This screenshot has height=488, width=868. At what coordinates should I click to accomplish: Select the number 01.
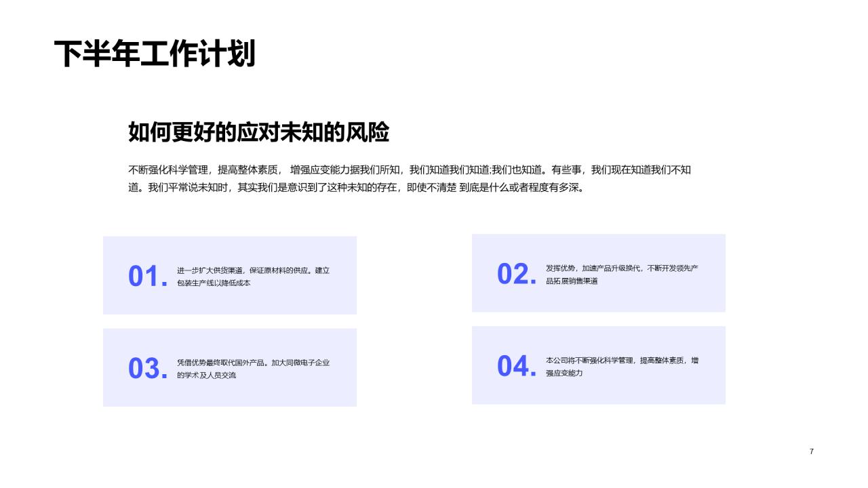[148, 276]
